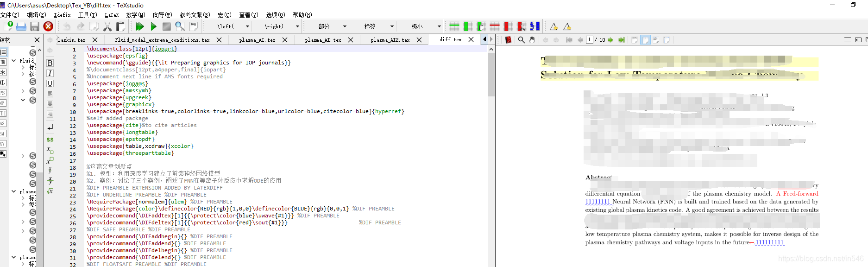Compile with the single green arrow

pos(153,26)
